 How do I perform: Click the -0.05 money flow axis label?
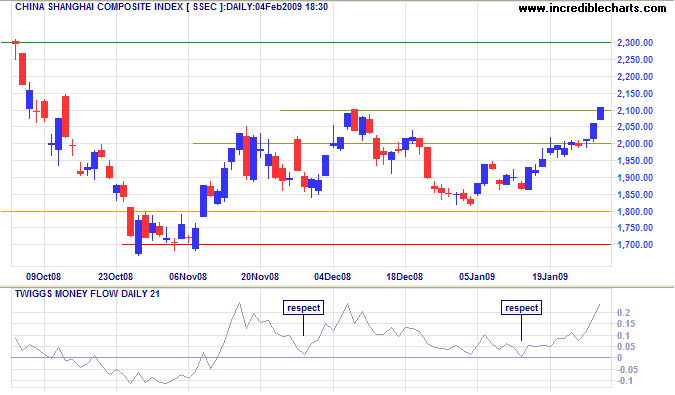pyautogui.click(x=627, y=370)
